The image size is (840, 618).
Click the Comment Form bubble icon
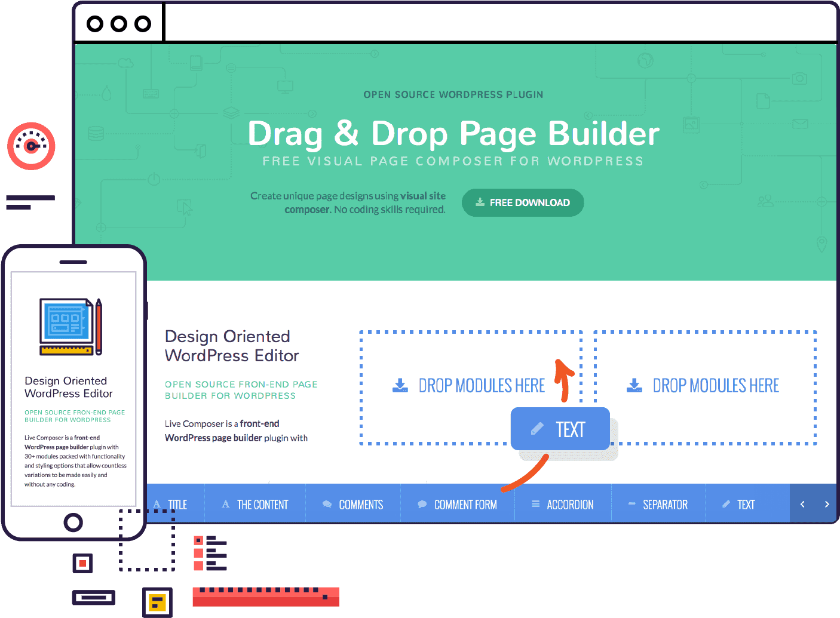[x=422, y=504]
